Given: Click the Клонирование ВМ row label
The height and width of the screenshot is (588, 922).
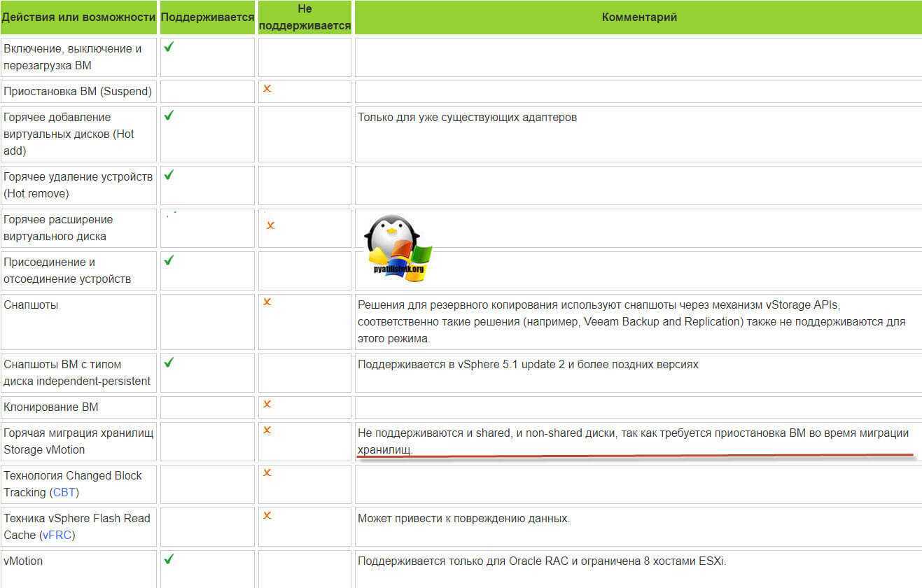Looking at the screenshot, I should tap(51, 407).
